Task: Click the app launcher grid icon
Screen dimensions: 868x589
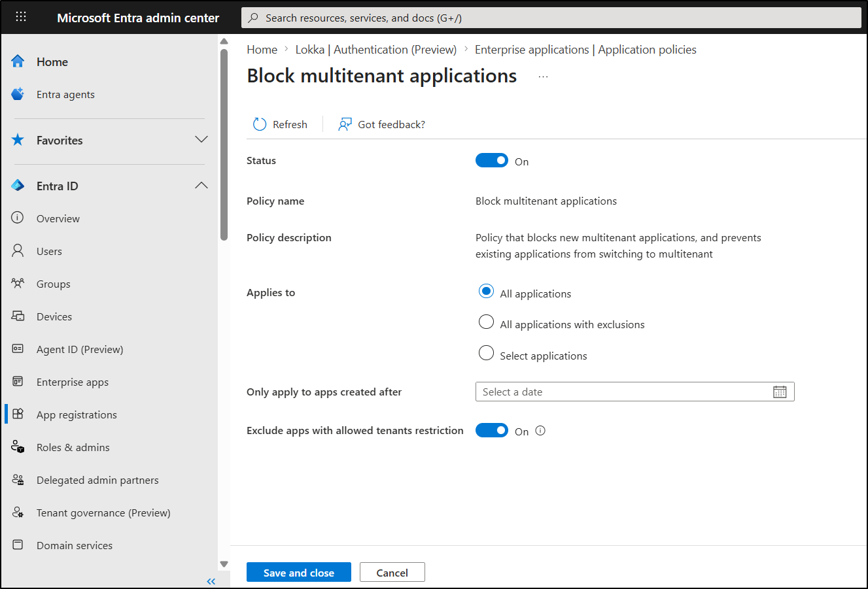Action: pos(21,16)
